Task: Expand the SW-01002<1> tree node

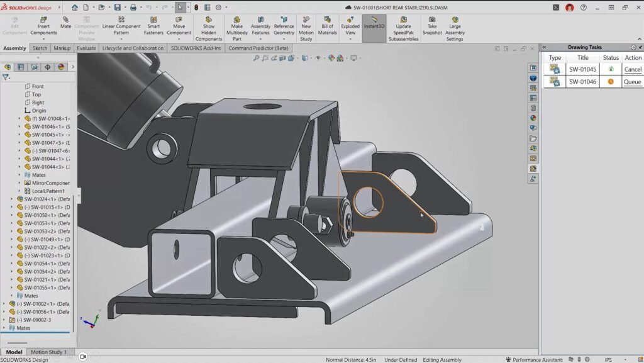Action: point(4,303)
